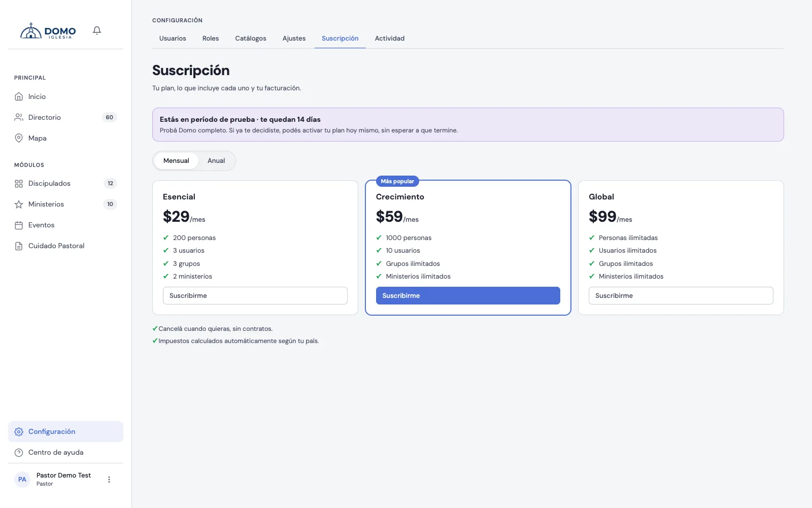Open notifications bell icon
Viewport: 812px width, 508px height.
(x=97, y=30)
